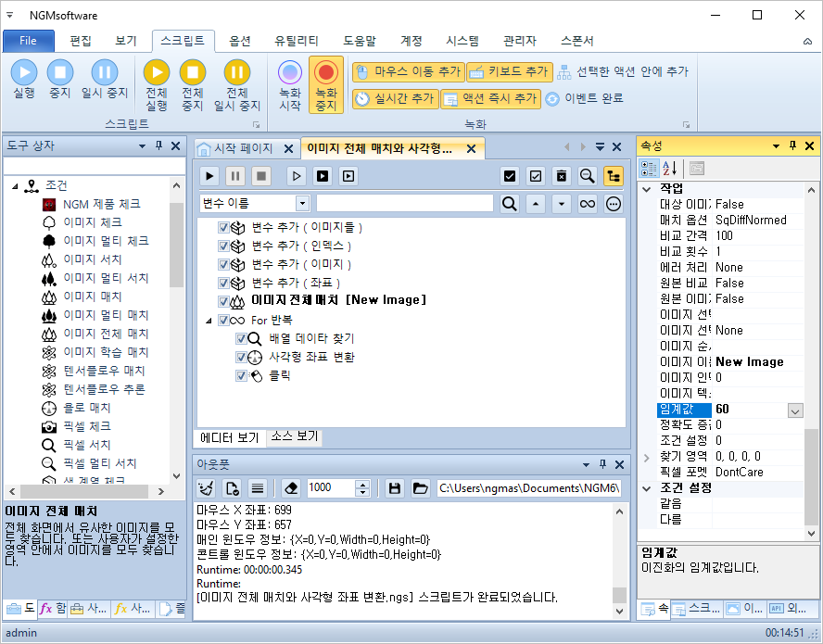Click the infinity loop icon in the search row
Viewport: 823px width, 644px height.
coord(588,204)
